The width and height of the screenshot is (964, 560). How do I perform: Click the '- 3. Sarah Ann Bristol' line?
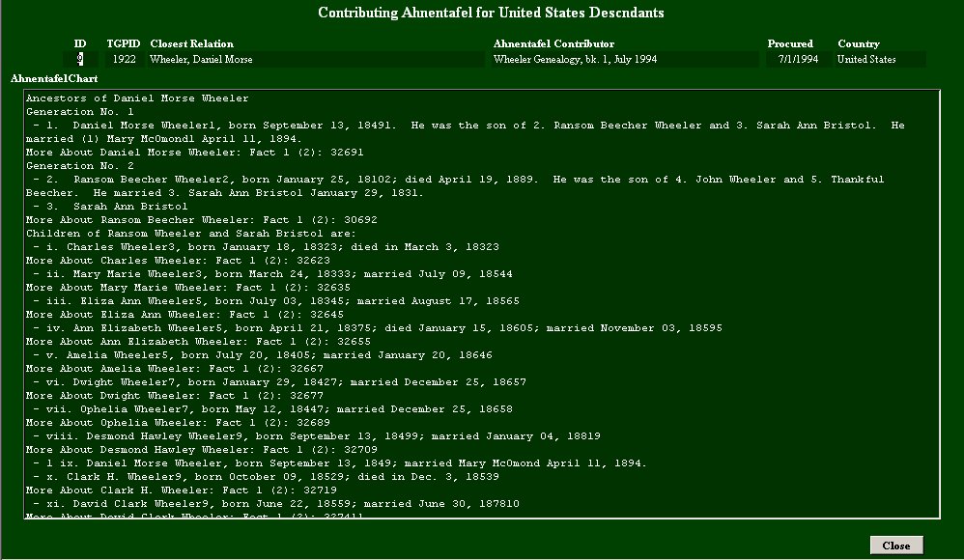pos(111,207)
